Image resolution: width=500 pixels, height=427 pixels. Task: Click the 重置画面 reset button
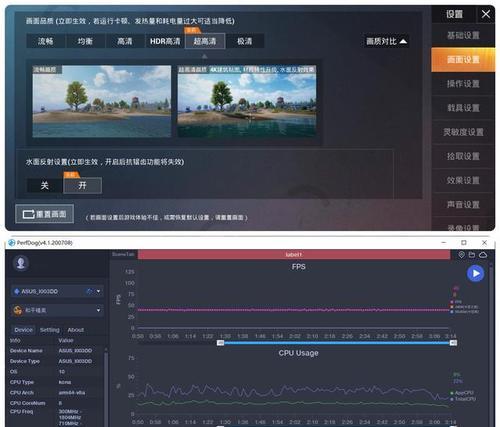(x=45, y=214)
